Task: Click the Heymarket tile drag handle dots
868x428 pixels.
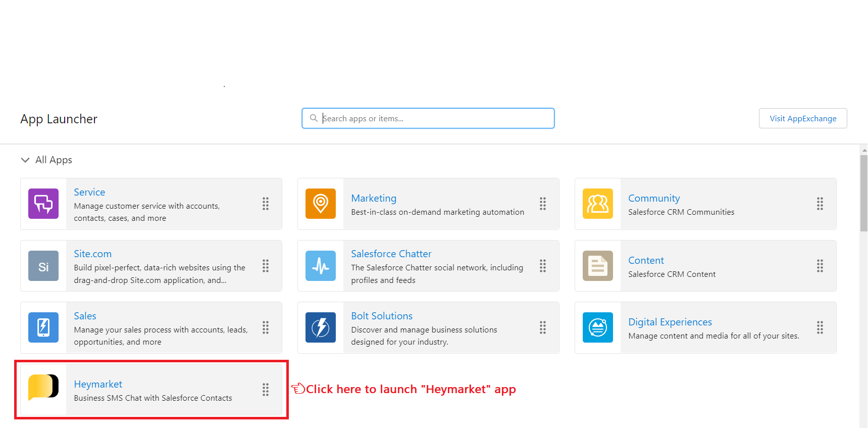Action: pos(266,390)
